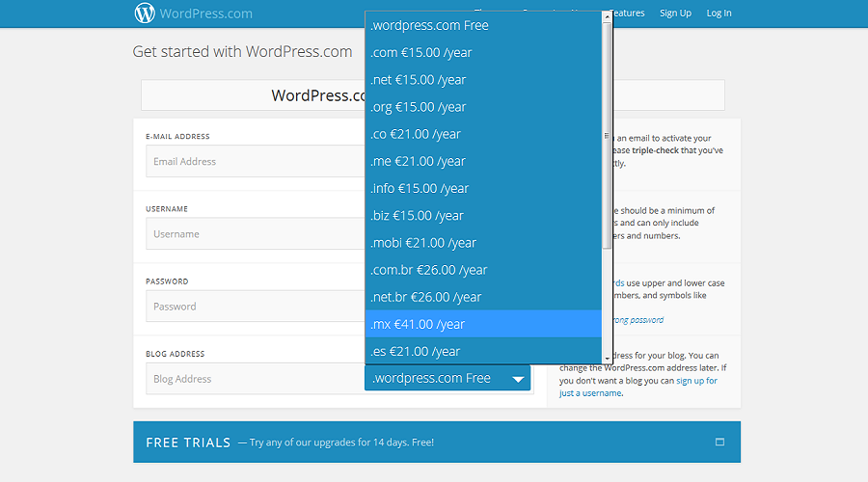The height and width of the screenshot is (482, 868).
Task: Choose .com €15.00 /year option
Action: click(x=483, y=53)
